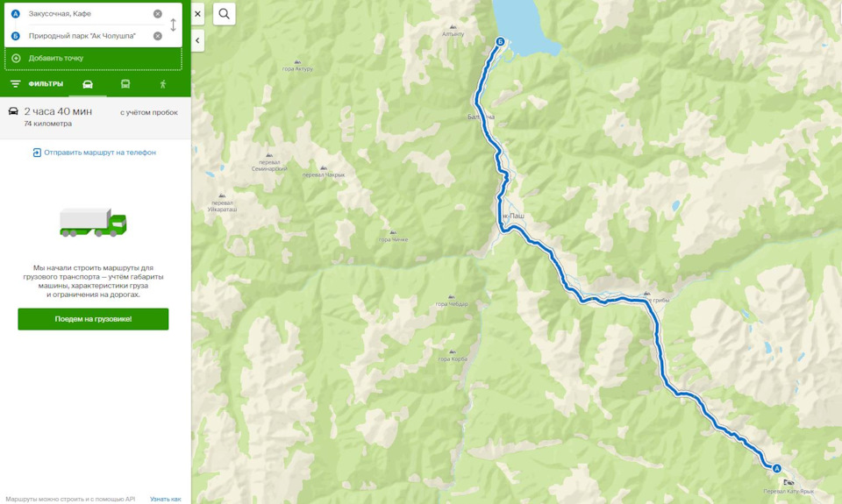This screenshot has width=842, height=504.
Task: Open the map search magnifier
Action: [224, 14]
